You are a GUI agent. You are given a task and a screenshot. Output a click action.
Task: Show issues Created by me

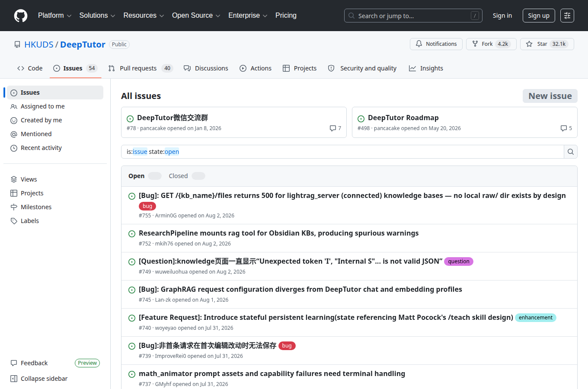coord(55,120)
